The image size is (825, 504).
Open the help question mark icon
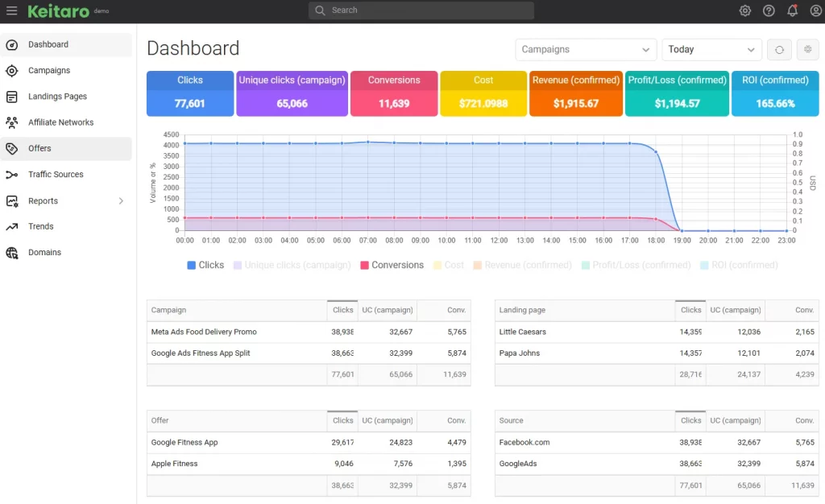click(x=769, y=10)
